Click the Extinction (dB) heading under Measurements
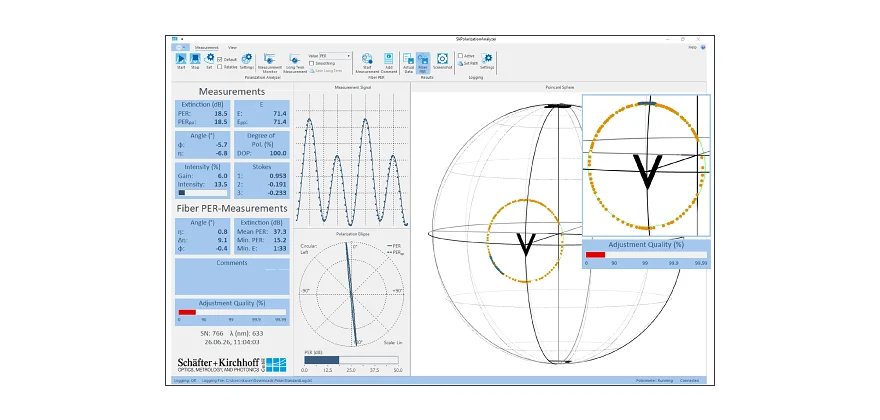The width and height of the screenshot is (880, 420). [203, 104]
